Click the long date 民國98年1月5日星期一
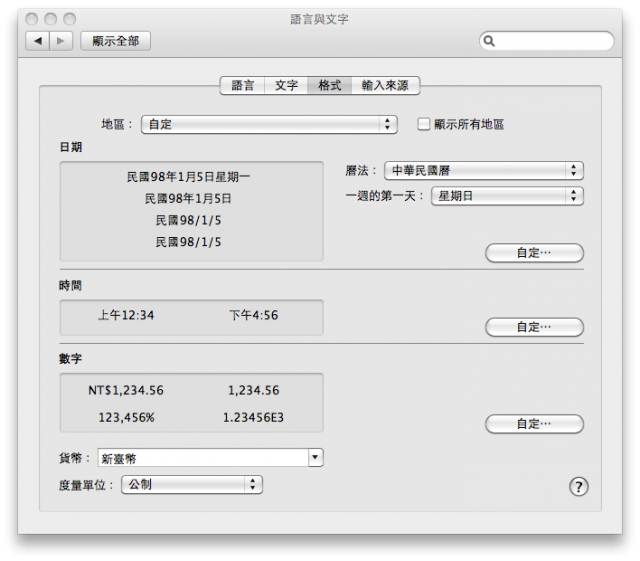Screen dimensions: 640x561 188,177
